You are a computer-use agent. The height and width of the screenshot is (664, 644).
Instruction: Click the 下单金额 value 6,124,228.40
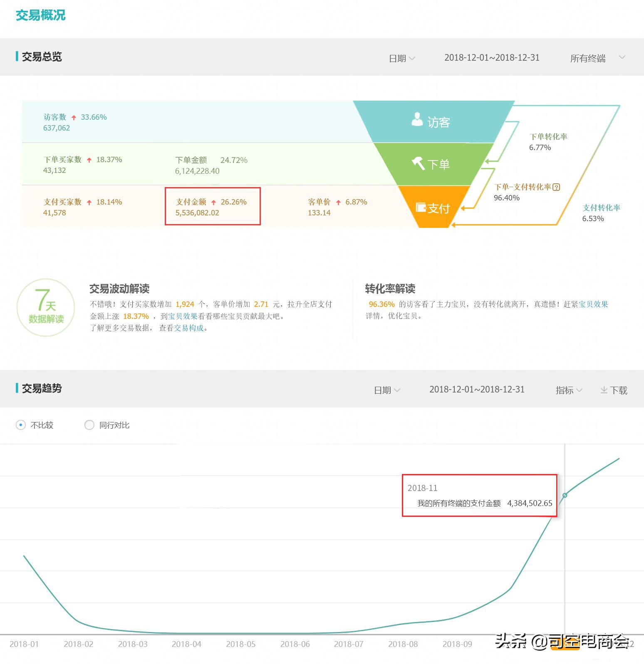click(197, 171)
